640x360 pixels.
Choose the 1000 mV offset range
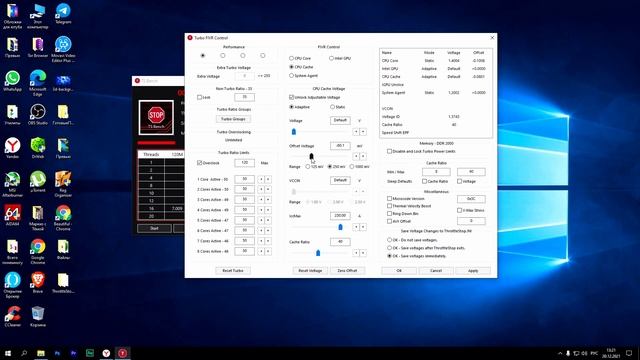point(359,167)
